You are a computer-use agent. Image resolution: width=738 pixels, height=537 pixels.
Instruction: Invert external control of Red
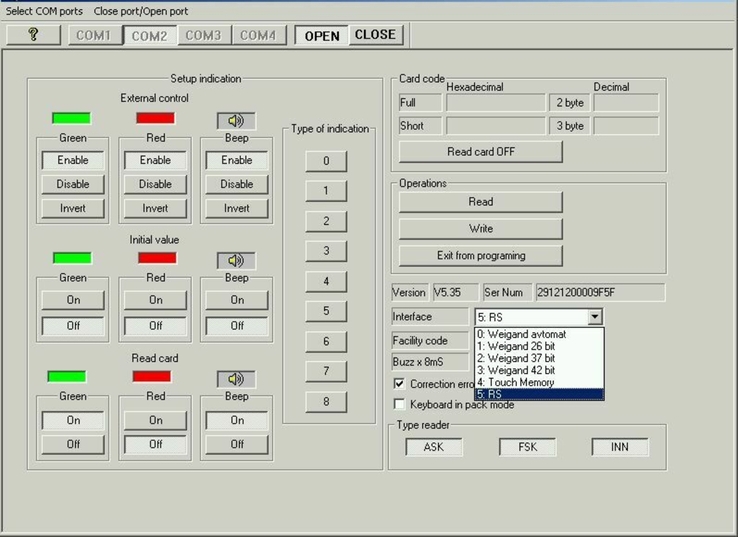coord(155,208)
